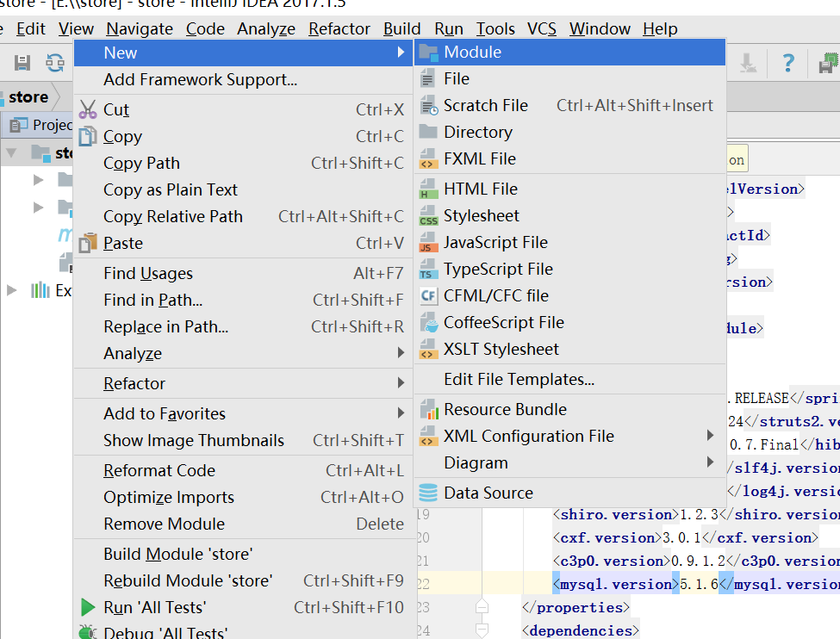Click the Save All toolbar icon
The image size is (840, 639).
coord(22,63)
